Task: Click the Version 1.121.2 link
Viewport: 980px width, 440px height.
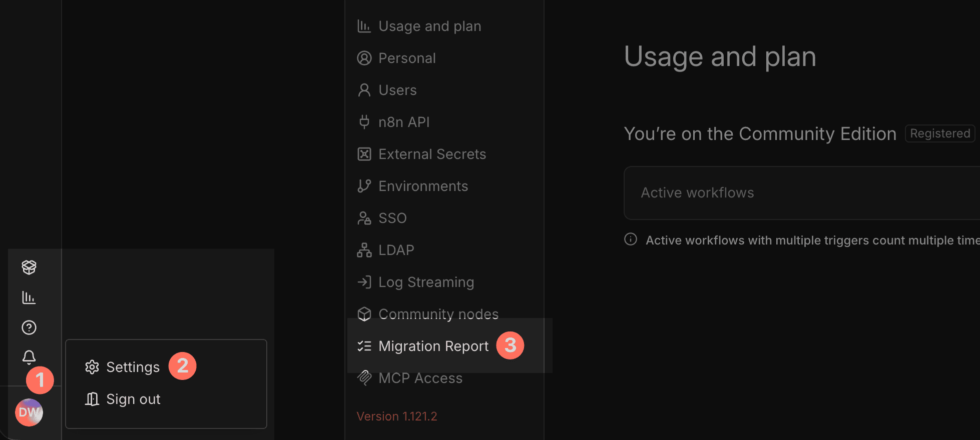Action: [396, 415]
